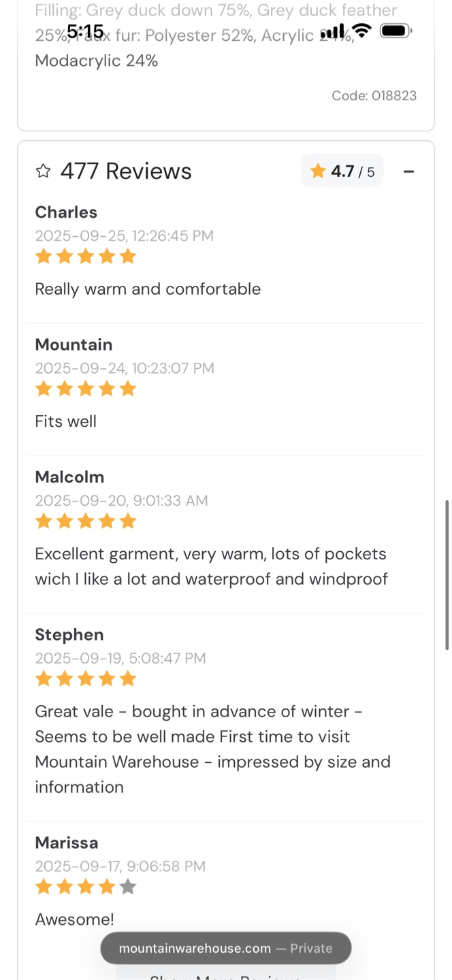Tap the review text 'Really warm and comfortable'

tap(148, 289)
